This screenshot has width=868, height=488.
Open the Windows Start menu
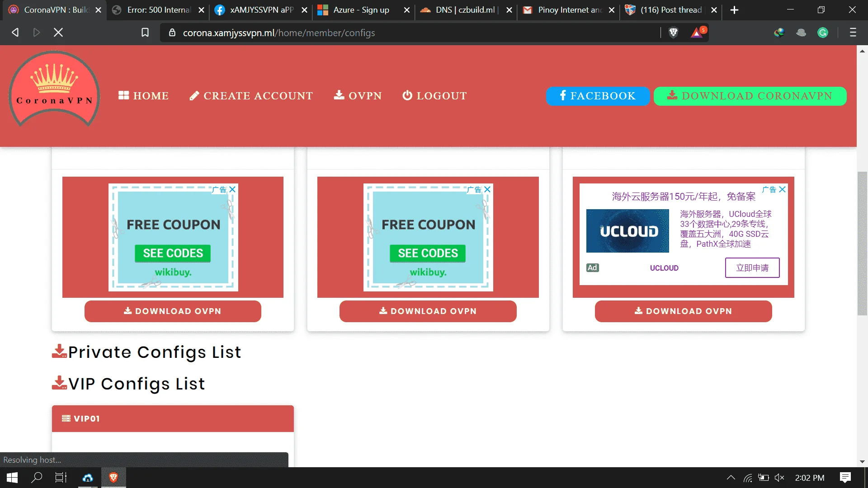(x=12, y=478)
